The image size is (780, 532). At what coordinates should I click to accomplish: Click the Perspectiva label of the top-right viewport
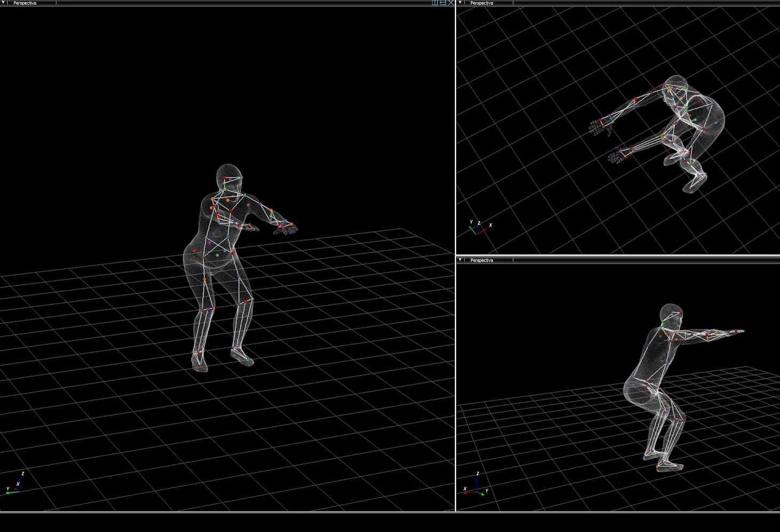[x=482, y=3]
